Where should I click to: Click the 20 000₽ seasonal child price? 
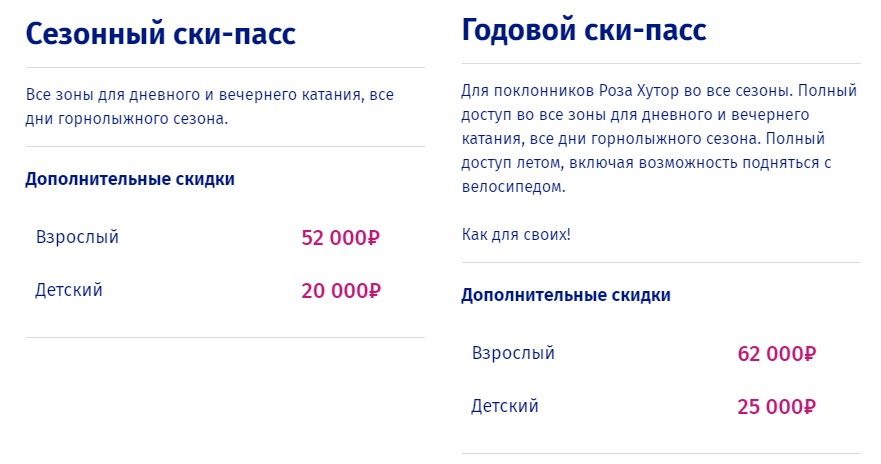click(x=341, y=291)
